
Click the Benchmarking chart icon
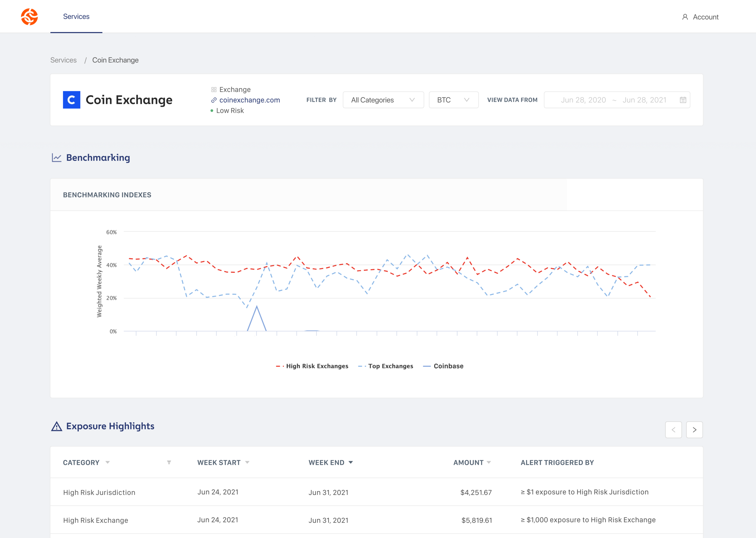(x=57, y=158)
